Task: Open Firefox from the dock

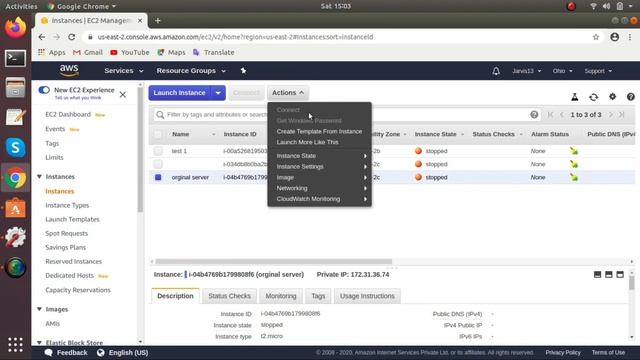Action: (x=15, y=28)
